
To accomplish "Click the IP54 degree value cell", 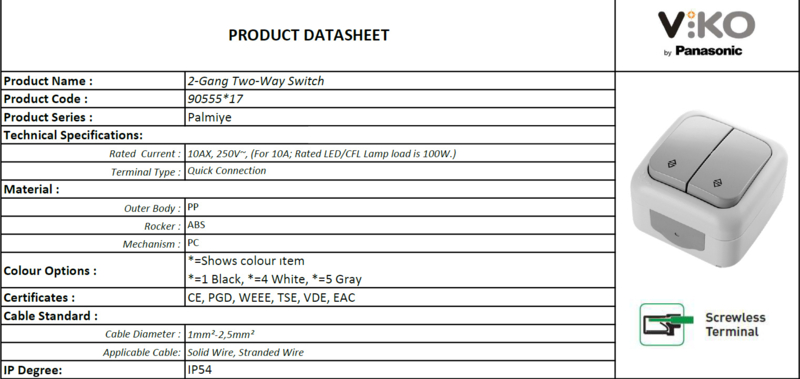I will click(x=400, y=370).
